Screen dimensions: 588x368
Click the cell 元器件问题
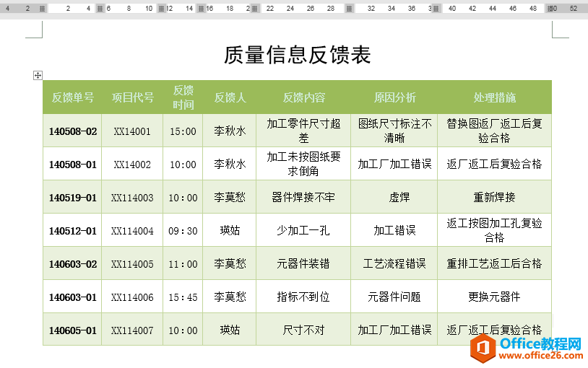394,297
